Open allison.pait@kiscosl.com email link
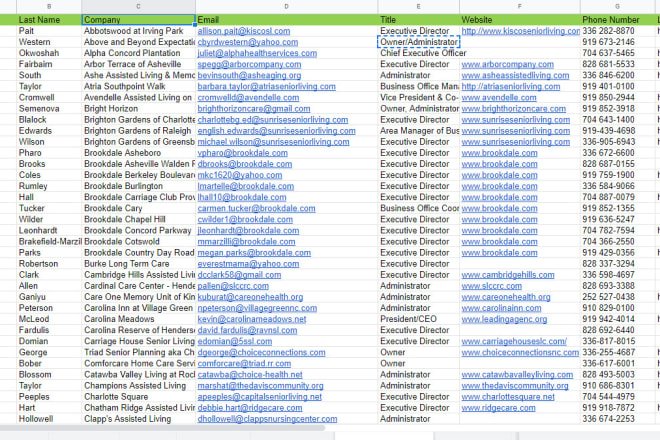The height and width of the screenshot is (440, 660). click(x=244, y=31)
